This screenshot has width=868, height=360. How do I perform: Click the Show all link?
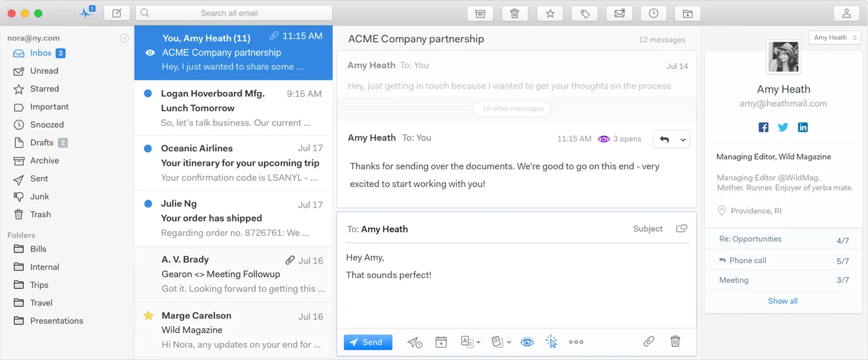coord(782,301)
